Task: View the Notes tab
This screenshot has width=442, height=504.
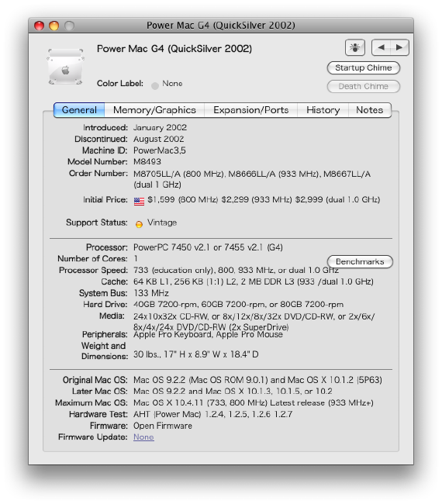Action: point(370,110)
